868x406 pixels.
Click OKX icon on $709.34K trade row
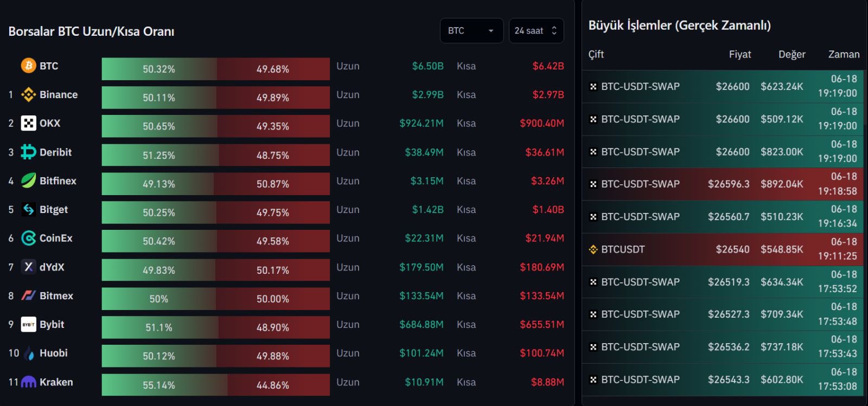(x=593, y=314)
